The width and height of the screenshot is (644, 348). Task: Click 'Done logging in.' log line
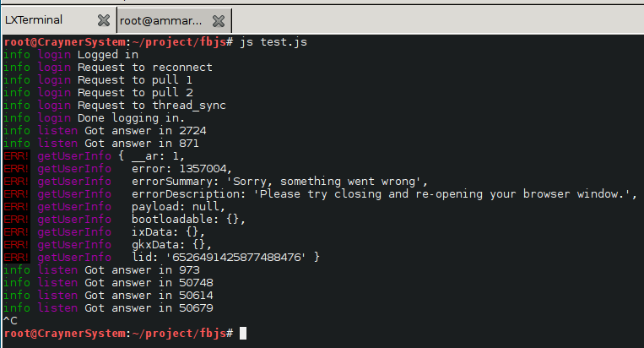pos(131,118)
